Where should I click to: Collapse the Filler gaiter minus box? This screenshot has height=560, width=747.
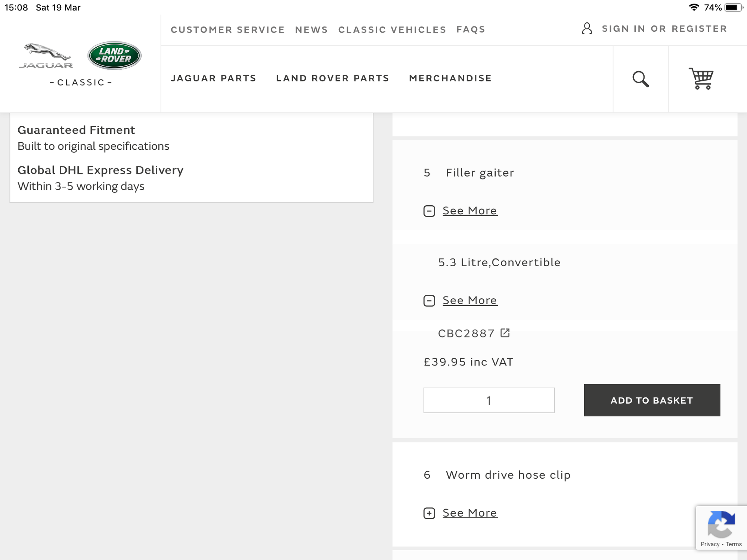(x=429, y=211)
